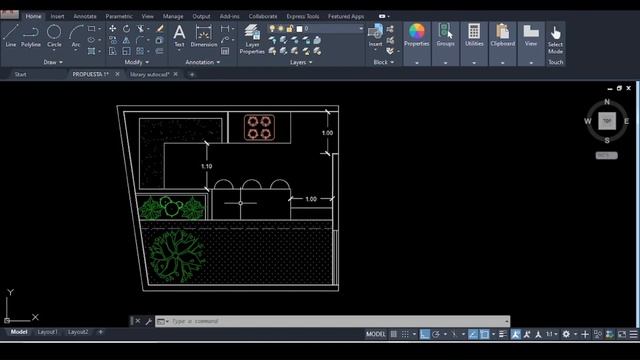The image size is (640, 360).
Task: Open the Express Tools ribbon tab
Action: pyautogui.click(x=303, y=16)
